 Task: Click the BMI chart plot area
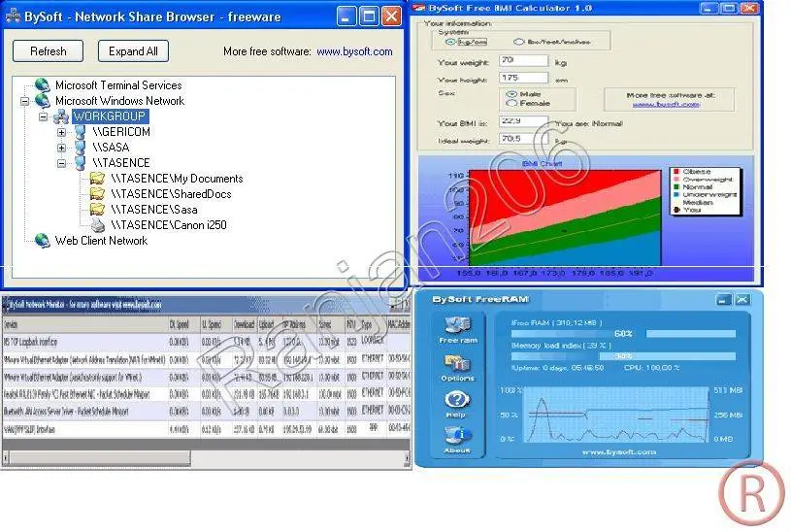[x=565, y=217]
